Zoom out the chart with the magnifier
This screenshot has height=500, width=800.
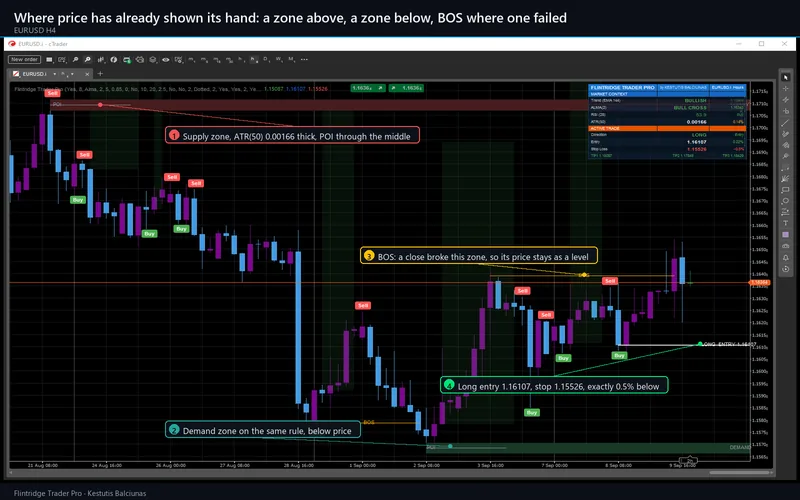(75, 60)
